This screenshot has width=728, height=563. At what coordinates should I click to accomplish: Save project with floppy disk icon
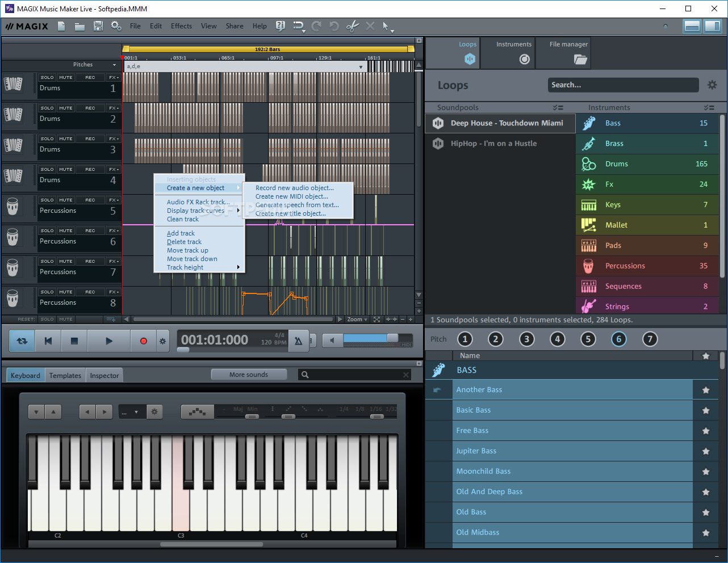tap(98, 26)
